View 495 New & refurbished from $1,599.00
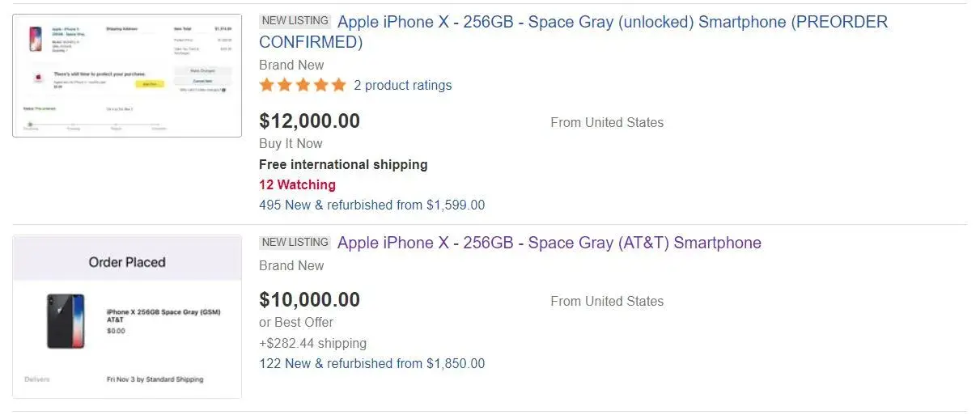980x419 pixels. coord(371,205)
